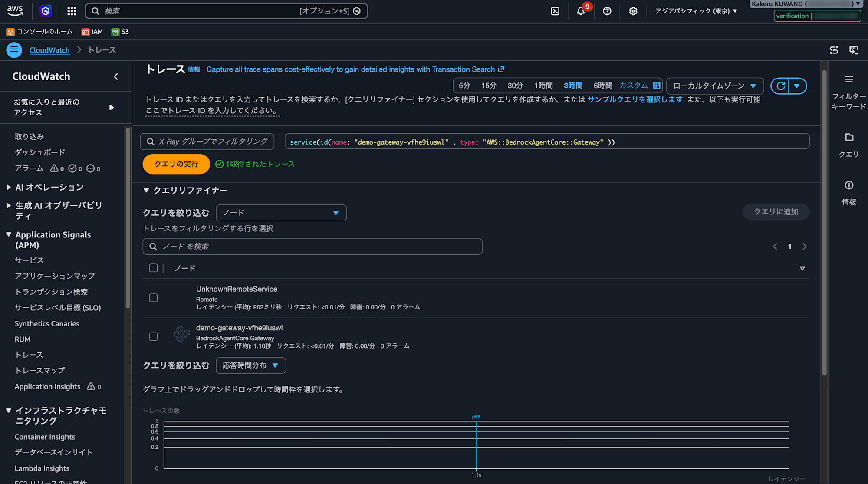Open the Transaction Search info link
This screenshot has height=484, width=868.
point(355,69)
